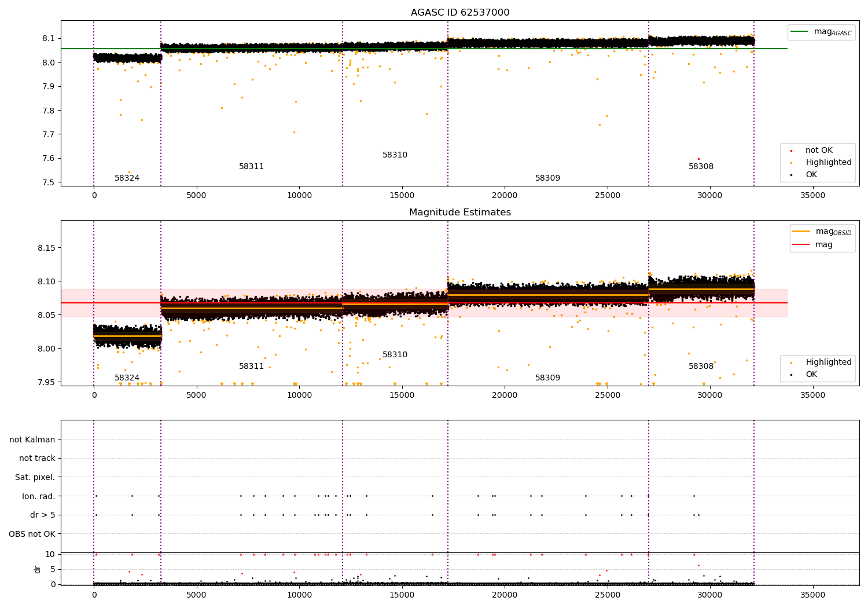Viewport: 868px width, 608px height.
Task: Click the 'not track' row label
Action: (x=37, y=459)
